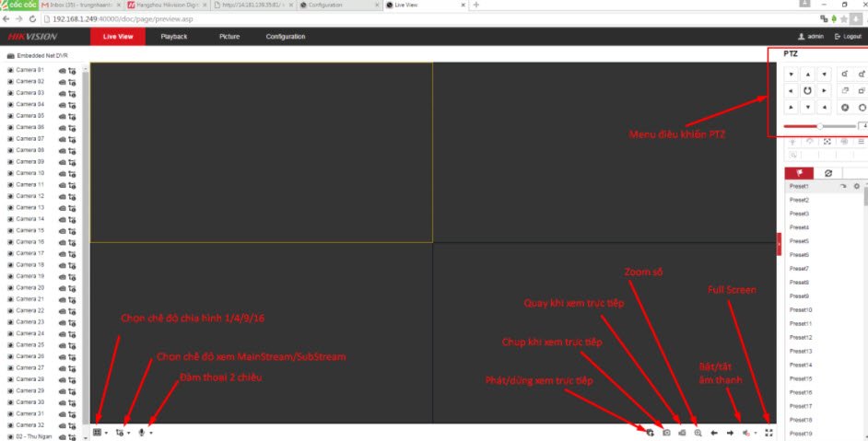The width and height of the screenshot is (868, 441).
Task: Click the capture snapshot camera icon
Action: [666, 432]
